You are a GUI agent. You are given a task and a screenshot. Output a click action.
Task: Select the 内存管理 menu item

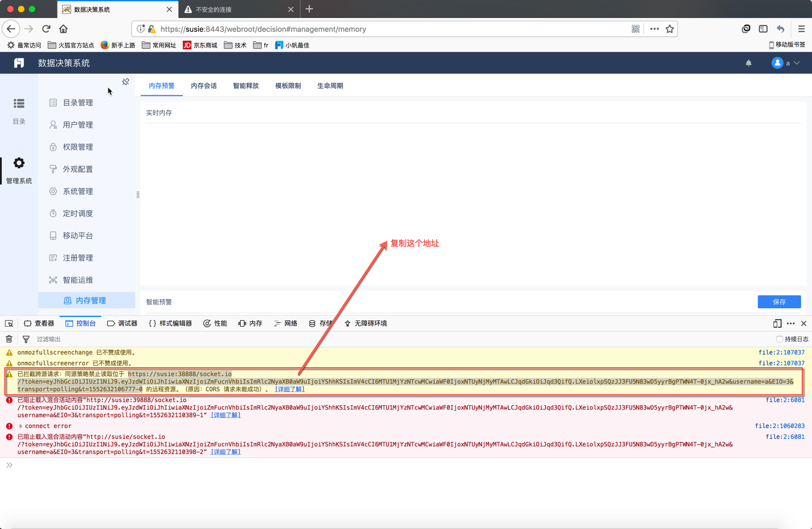[x=86, y=300]
